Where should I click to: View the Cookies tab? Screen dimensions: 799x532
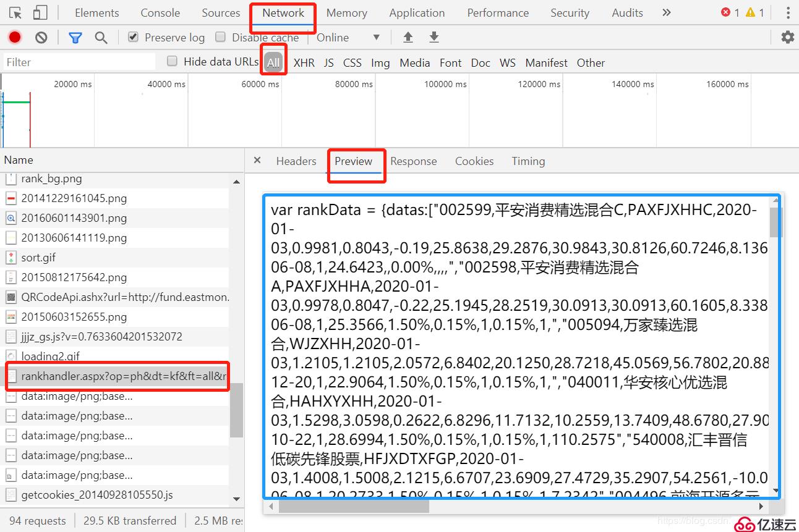click(474, 161)
